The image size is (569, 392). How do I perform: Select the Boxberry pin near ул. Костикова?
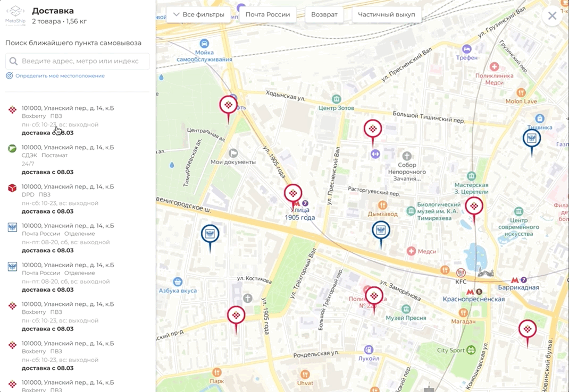[236, 316]
